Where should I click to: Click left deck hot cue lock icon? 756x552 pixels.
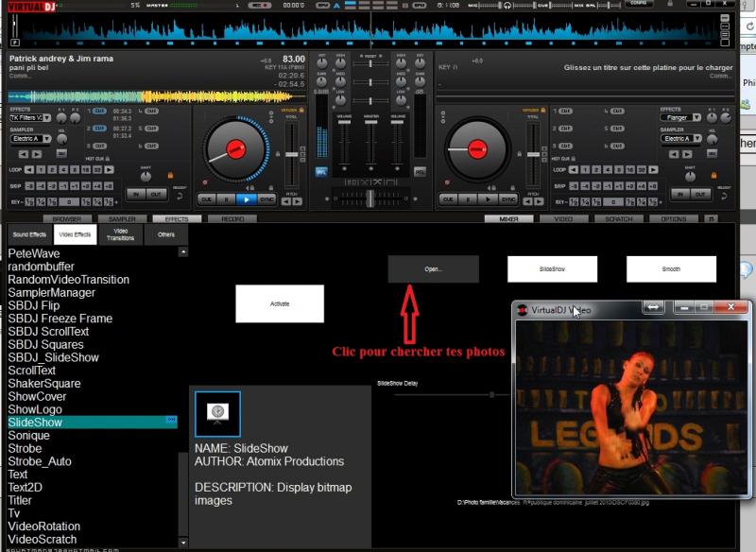coord(107,159)
